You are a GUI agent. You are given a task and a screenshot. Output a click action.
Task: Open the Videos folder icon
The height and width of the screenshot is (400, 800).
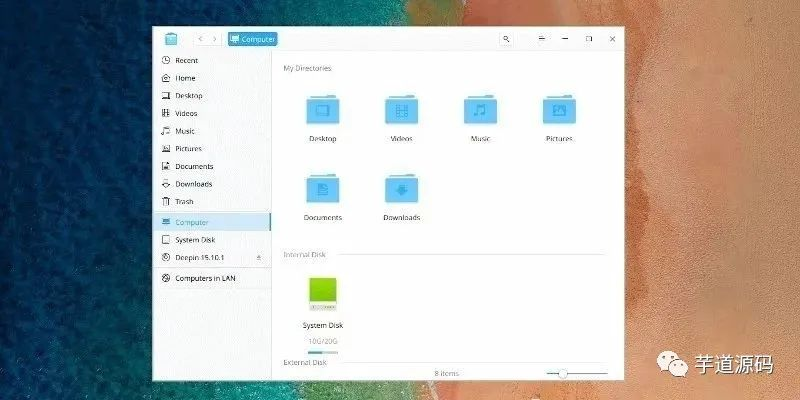click(x=402, y=110)
